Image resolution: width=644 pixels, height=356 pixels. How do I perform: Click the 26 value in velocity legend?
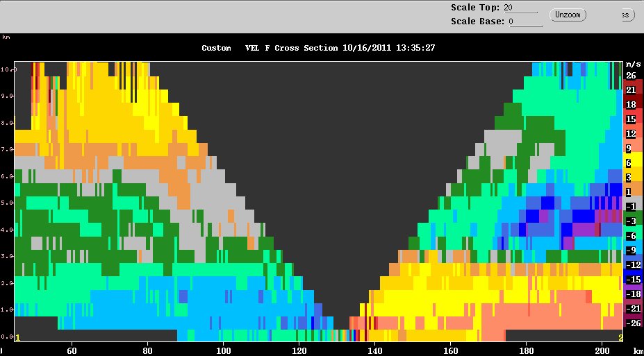[x=631, y=76]
